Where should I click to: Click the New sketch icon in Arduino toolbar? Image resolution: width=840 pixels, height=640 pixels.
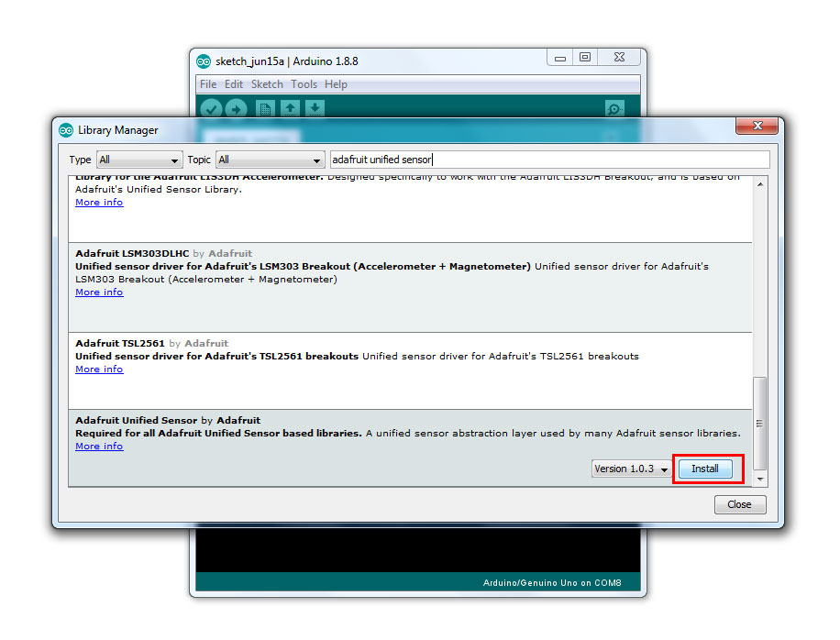[x=265, y=109]
